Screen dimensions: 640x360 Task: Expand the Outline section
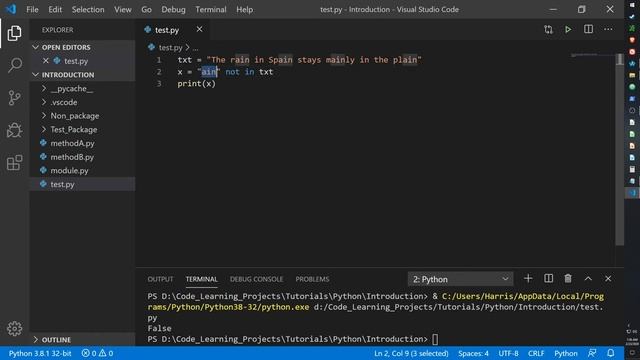(82, 340)
